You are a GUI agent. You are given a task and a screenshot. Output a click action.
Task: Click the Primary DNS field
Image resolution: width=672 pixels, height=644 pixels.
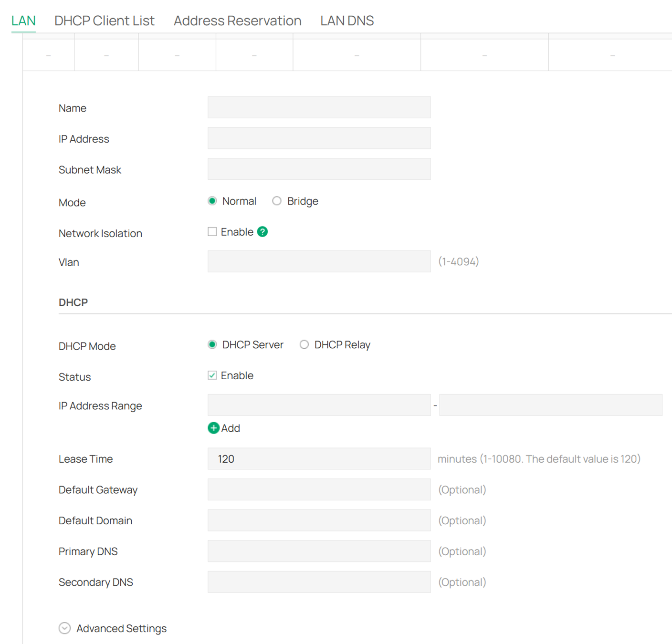tap(319, 551)
